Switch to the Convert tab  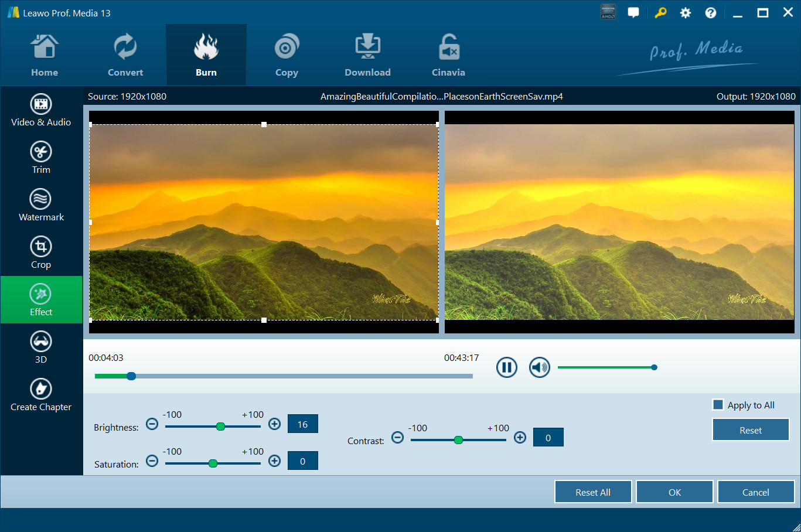click(125, 56)
